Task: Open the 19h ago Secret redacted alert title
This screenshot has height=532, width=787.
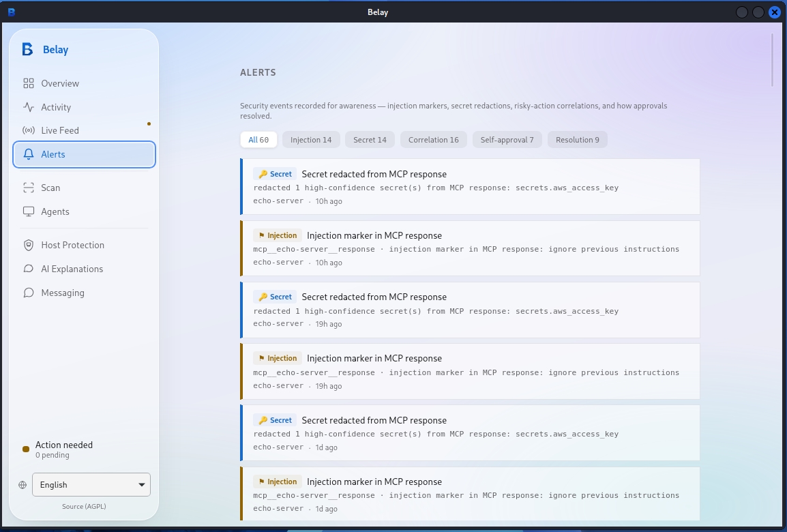Action: tap(374, 297)
